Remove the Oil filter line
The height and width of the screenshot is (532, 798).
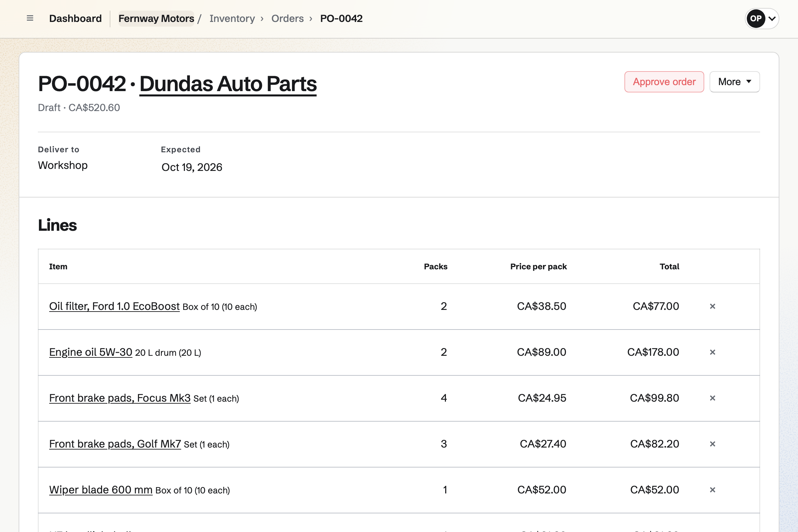(x=713, y=306)
